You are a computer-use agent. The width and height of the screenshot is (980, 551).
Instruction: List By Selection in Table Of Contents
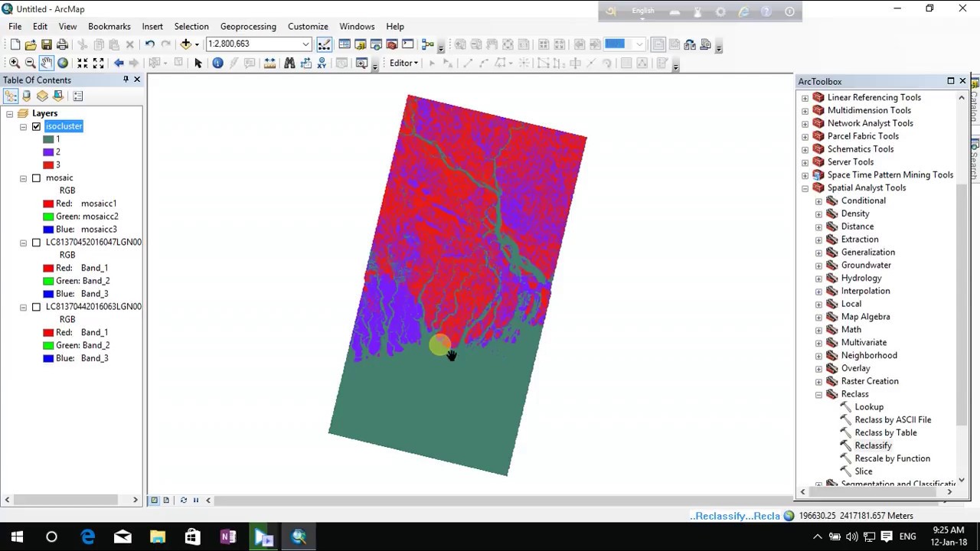pos(58,96)
